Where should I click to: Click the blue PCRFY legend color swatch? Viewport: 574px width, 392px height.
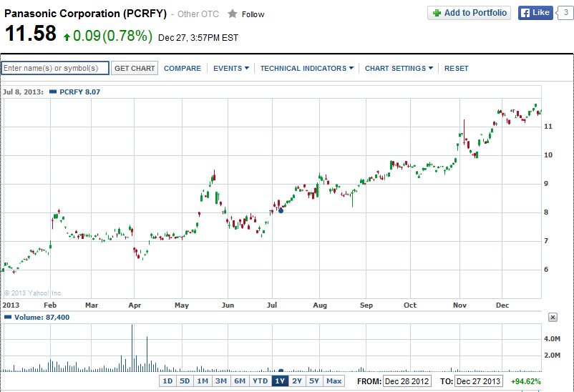pyautogui.click(x=53, y=92)
